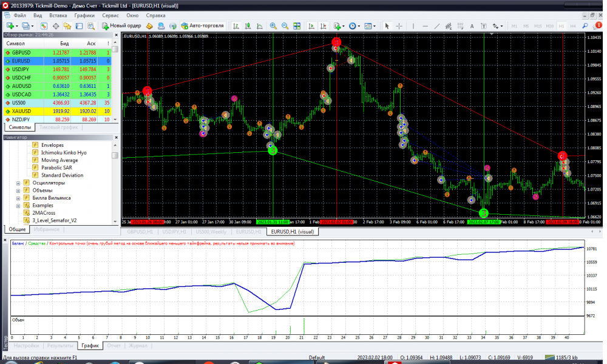Screen dimensions: 607x364
Task: Switch to line chart display icon
Action: (260, 26)
